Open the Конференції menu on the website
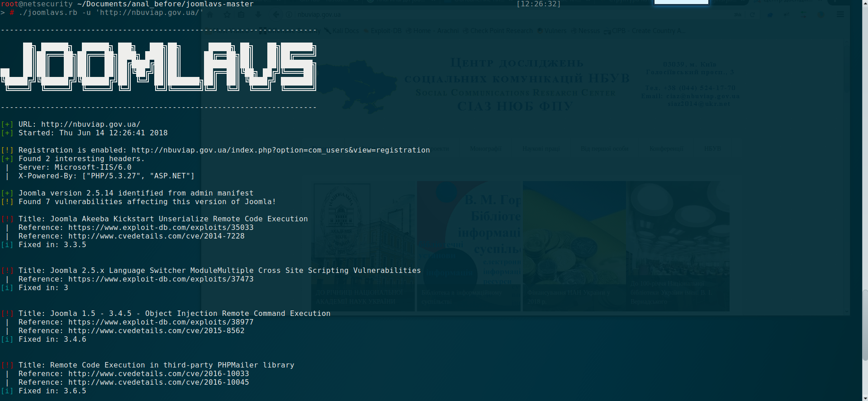868x401 pixels. click(x=666, y=148)
